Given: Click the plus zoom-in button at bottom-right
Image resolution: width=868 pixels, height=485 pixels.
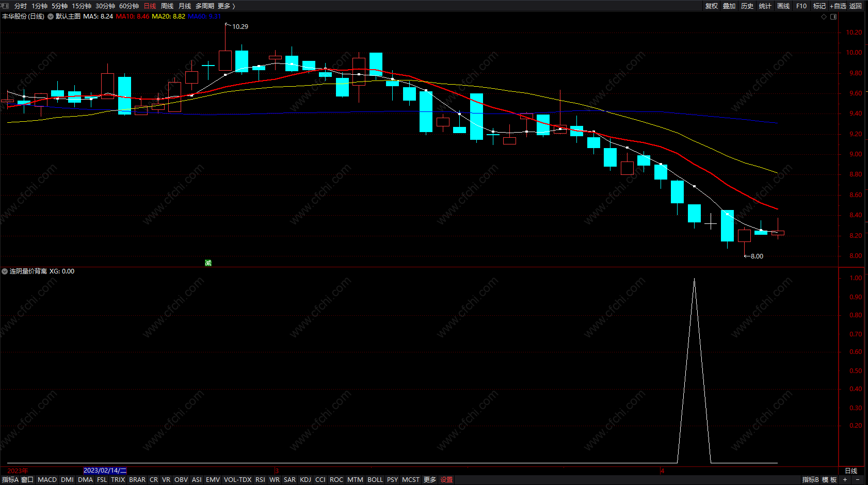Looking at the screenshot, I should (x=845, y=479).
